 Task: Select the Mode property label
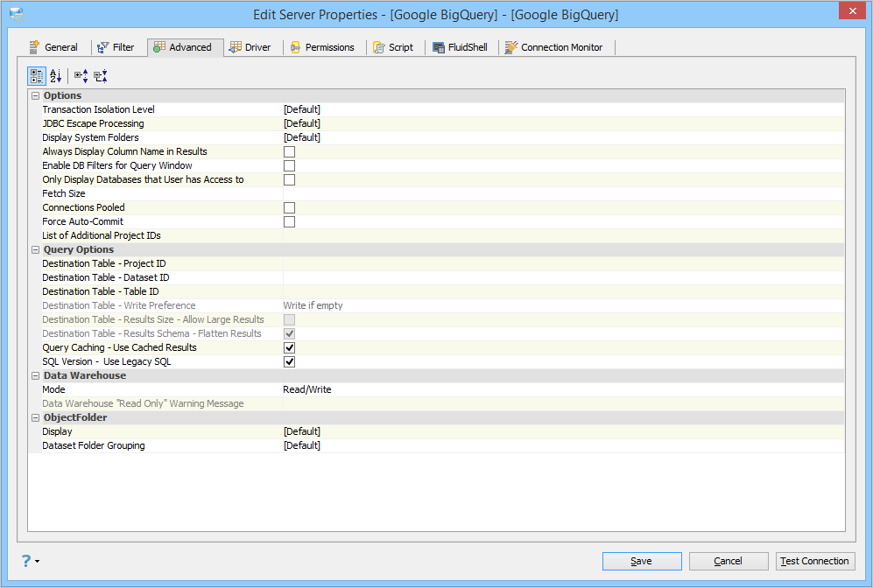pyautogui.click(x=53, y=389)
